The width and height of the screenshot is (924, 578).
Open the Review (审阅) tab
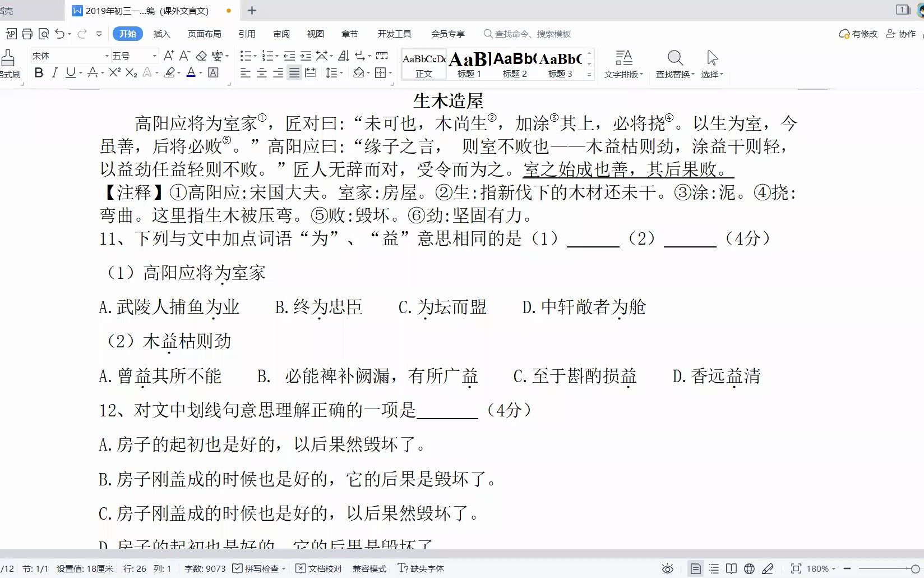coord(281,34)
